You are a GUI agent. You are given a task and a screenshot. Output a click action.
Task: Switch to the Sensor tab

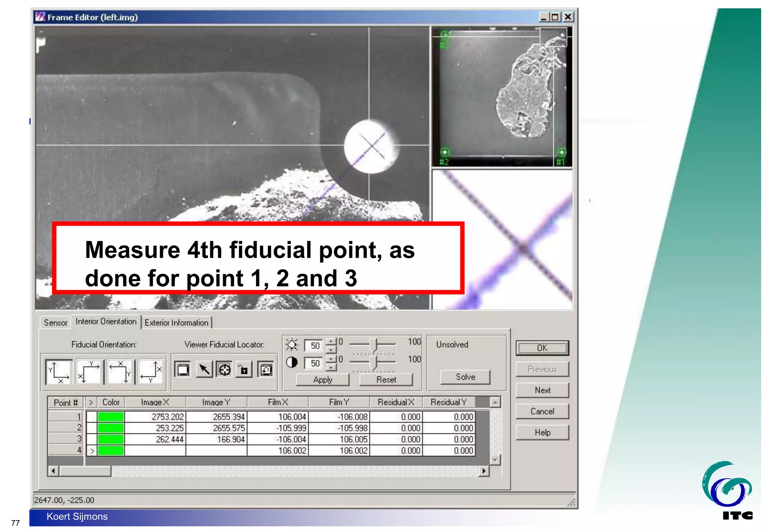point(56,323)
